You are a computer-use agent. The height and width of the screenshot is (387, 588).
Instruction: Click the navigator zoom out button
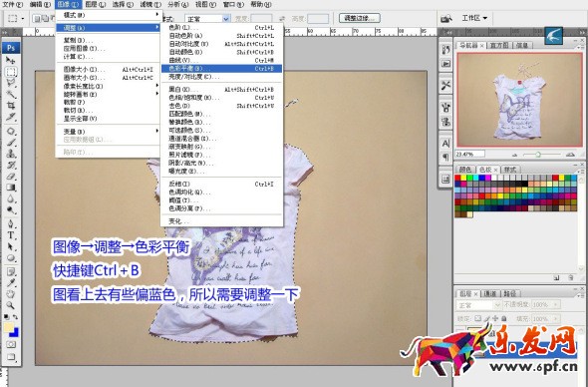tap(514, 155)
